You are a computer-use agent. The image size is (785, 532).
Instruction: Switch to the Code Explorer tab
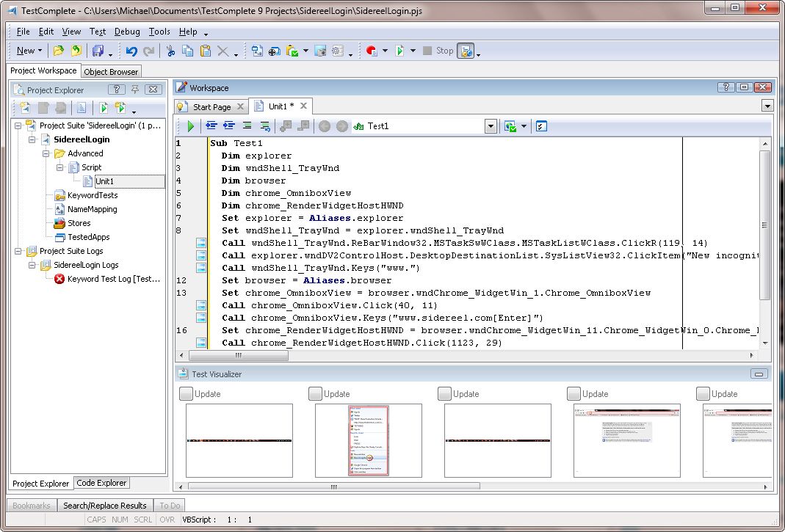coord(101,483)
